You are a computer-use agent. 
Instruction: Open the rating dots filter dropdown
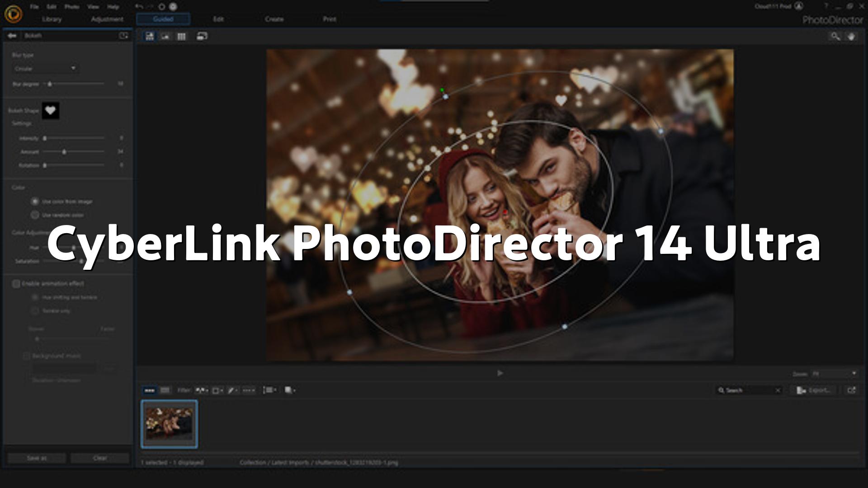(249, 390)
